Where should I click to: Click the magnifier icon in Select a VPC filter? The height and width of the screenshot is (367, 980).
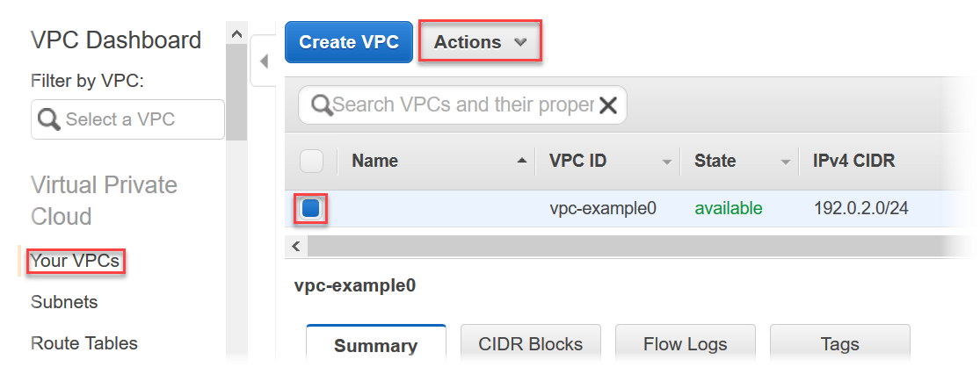[48, 119]
